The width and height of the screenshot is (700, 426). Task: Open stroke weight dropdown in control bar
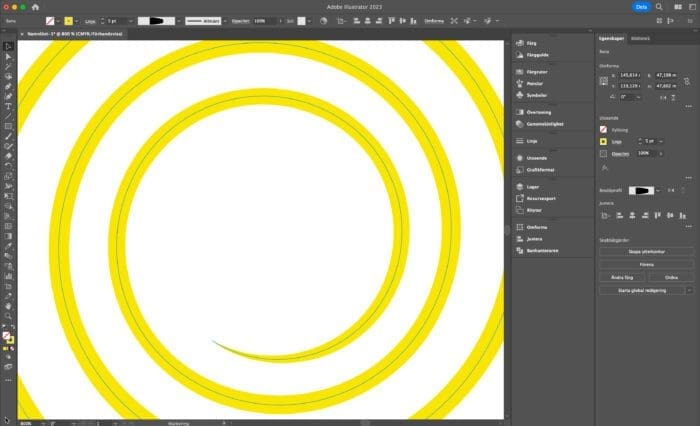point(131,21)
